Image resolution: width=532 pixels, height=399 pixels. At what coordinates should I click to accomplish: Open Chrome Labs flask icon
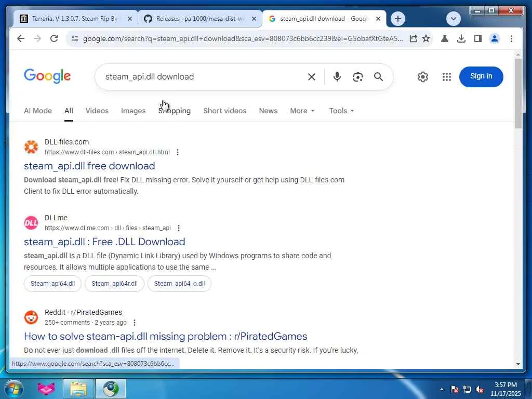pos(445,38)
